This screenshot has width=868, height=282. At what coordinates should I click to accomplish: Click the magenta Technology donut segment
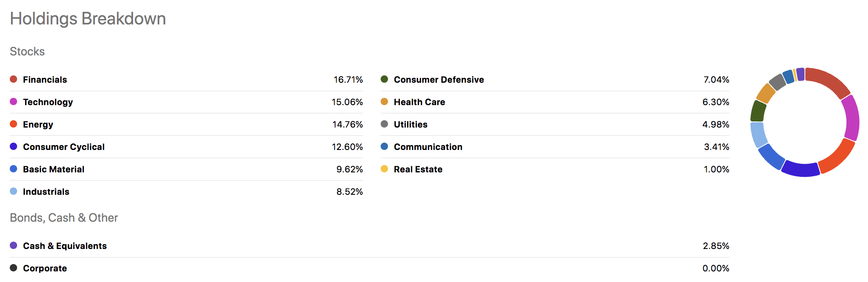point(851,118)
